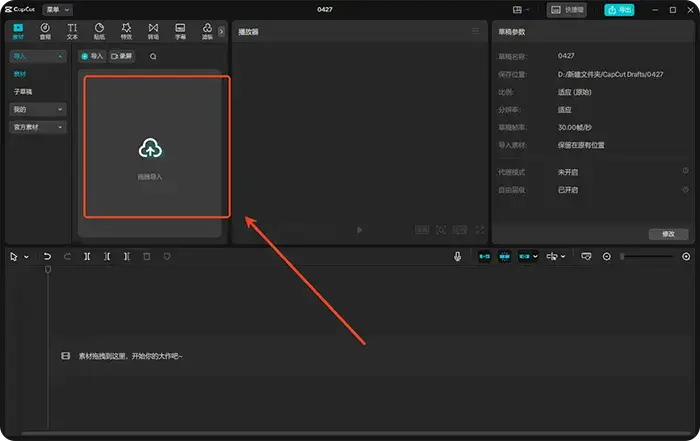
Task: Select 素材 under the import sidebar
Action: (x=20, y=74)
